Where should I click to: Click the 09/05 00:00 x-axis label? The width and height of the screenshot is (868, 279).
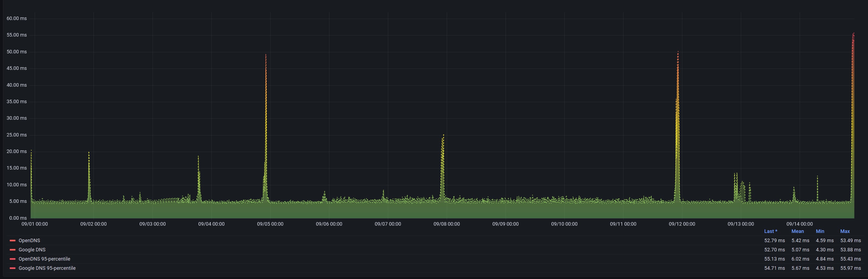click(270, 224)
